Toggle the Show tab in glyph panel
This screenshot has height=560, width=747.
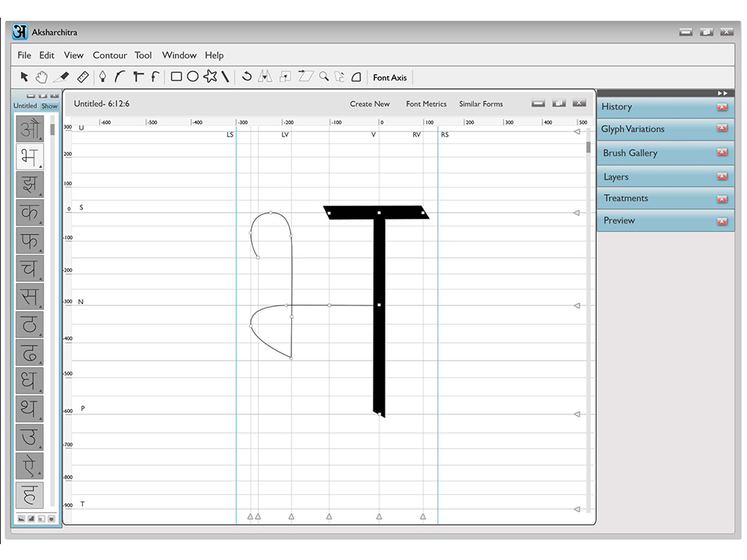pos(49,106)
